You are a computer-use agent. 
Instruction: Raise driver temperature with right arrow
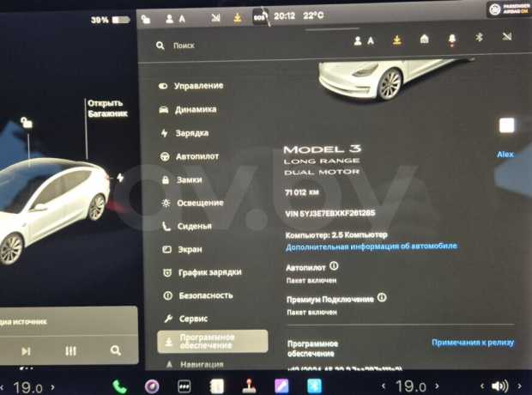point(52,387)
